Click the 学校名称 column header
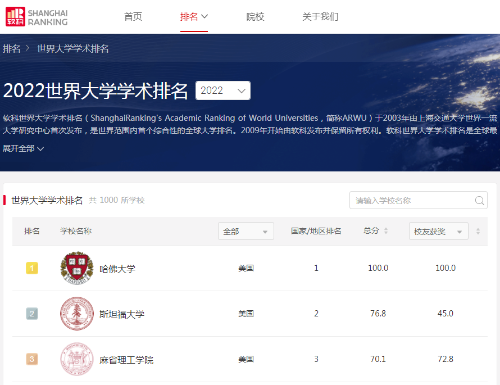This screenshot has width=500, height=385. pyautogui.click(x=76, y=231)
